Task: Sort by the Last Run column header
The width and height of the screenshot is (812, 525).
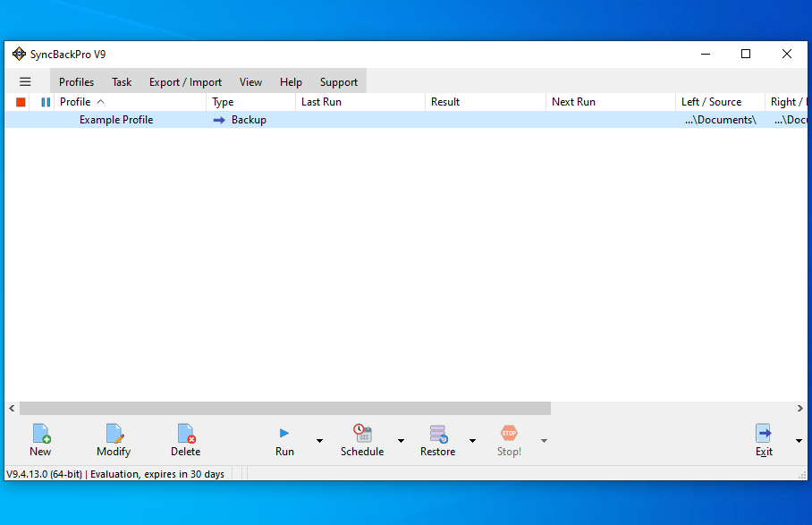Action: pos(360,102)
